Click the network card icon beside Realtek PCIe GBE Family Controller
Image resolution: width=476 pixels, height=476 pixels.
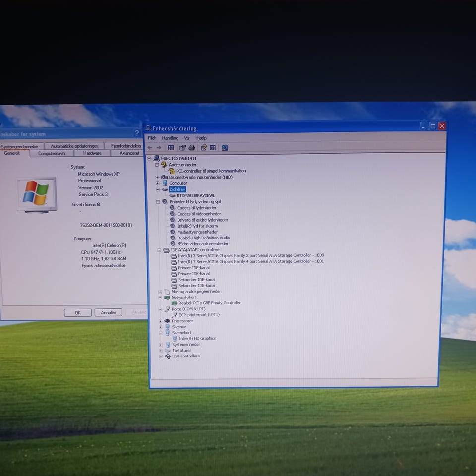click(174, 303)
